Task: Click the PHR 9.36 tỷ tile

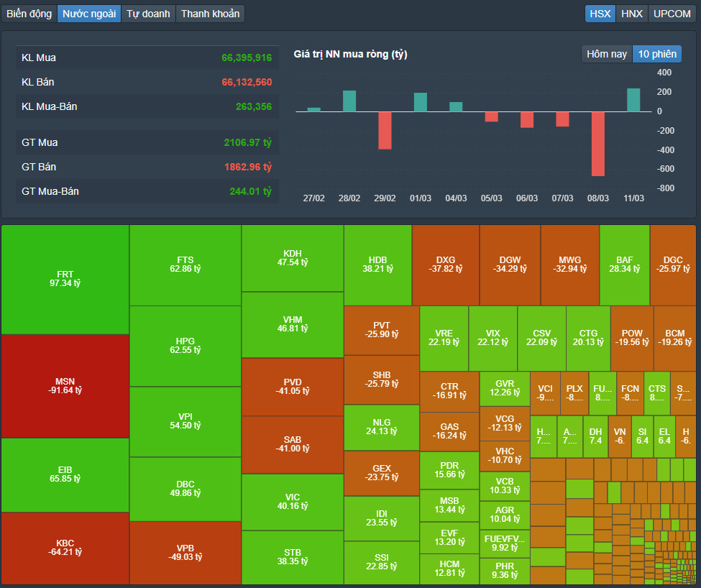Action: click(505, 571)
